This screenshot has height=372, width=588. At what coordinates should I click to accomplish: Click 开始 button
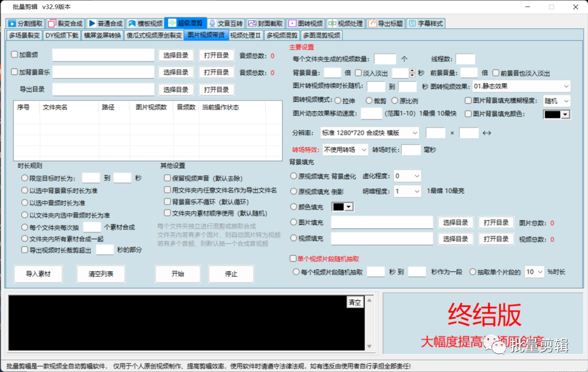(177, 274)
